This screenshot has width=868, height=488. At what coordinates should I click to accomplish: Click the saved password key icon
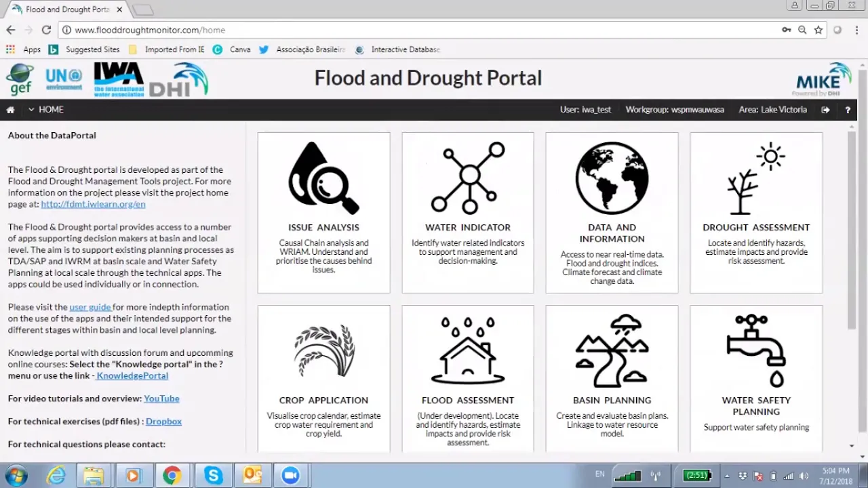click(786, 30)
